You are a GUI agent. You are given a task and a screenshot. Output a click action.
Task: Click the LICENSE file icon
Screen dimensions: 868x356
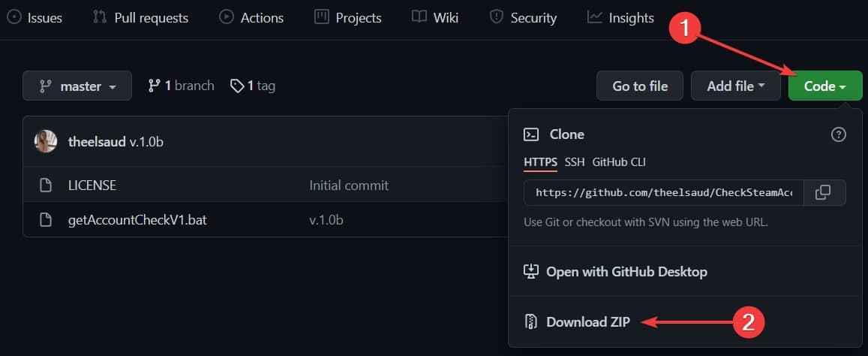click(46, 185)
